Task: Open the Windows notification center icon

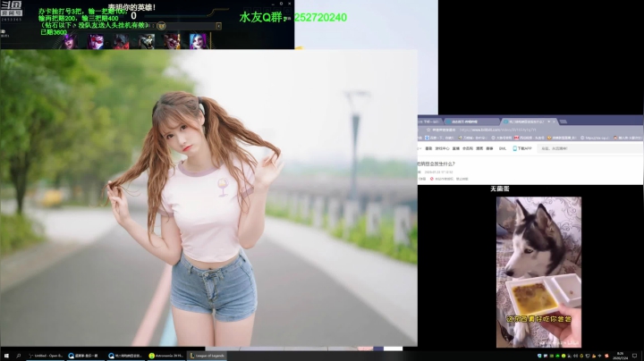Action: tap(635, 356)
